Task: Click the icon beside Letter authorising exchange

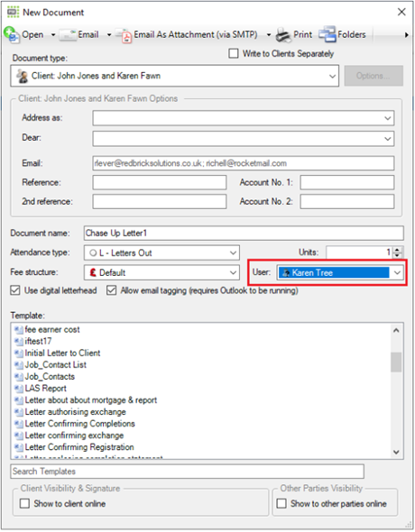Action: 19,412
